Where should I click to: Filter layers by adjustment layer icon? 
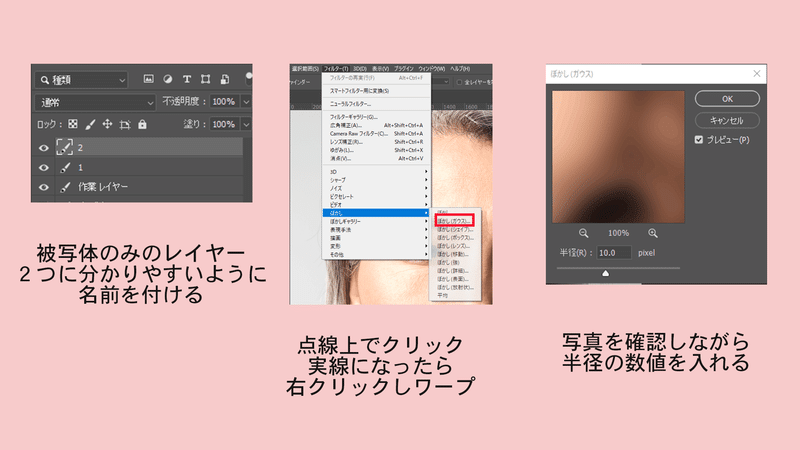pos(167,79)
